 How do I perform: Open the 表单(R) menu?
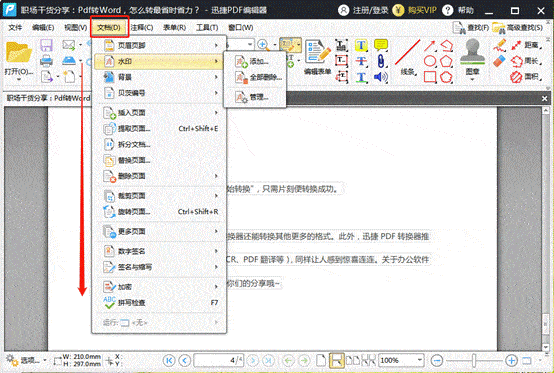click(x=174, y=28)
